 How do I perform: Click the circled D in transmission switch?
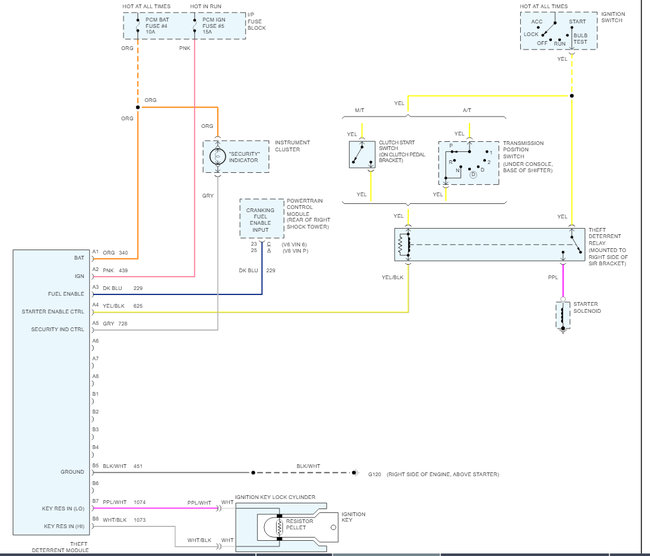point(473,175)
